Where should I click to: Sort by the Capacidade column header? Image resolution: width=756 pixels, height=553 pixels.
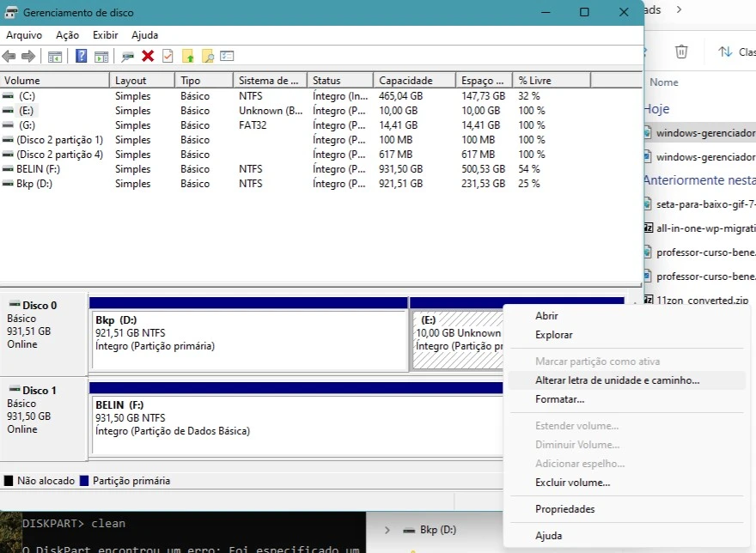pyautogui.click(x=414, y=81)
